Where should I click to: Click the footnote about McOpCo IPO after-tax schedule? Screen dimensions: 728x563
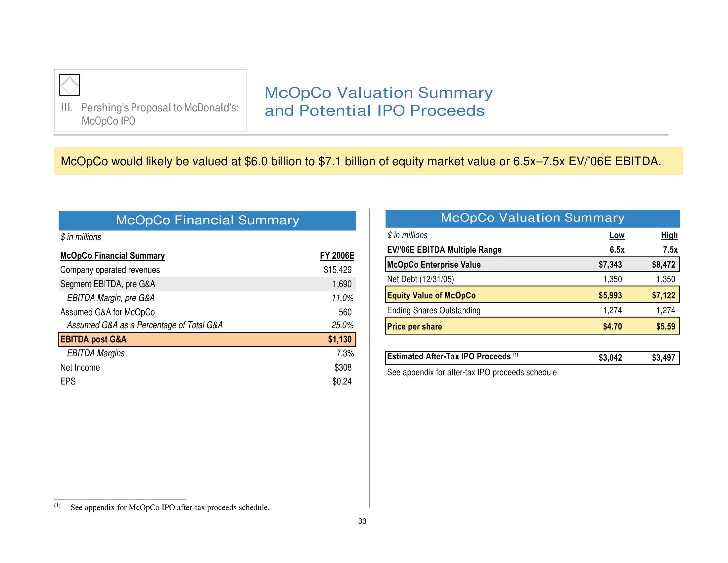pyautogui.click(x=170, y=507)
